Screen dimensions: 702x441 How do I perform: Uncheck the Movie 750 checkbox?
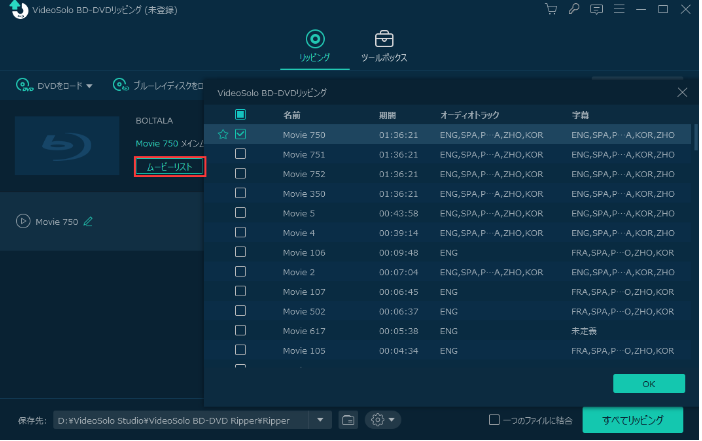click(x=240, y=134)
